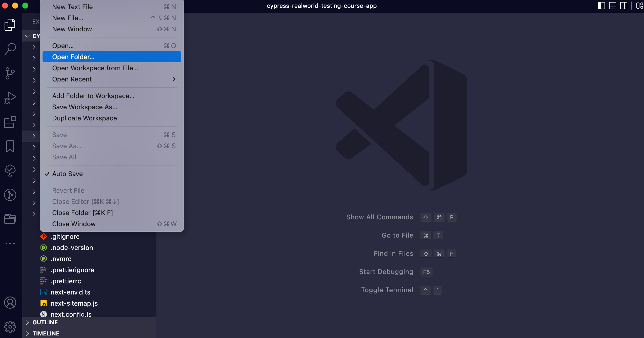Screen dimensions: 644x338
Task: Open the Bookmarks sidebar icon
Action: click(x=10, y=146)
